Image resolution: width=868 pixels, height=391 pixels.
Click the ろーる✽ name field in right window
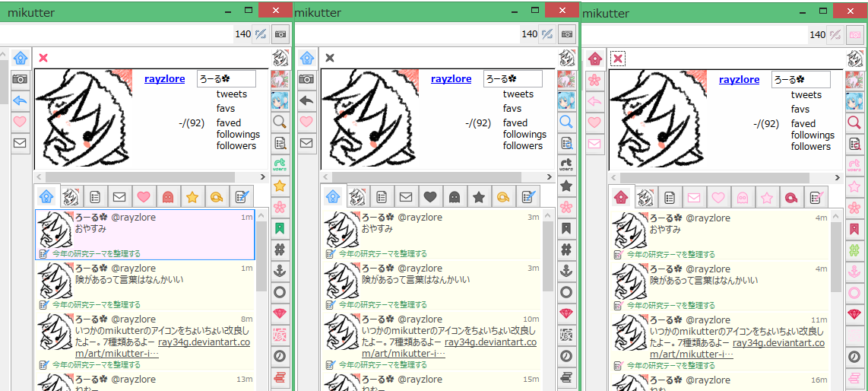pyautogui.click(x=801, y=79)
